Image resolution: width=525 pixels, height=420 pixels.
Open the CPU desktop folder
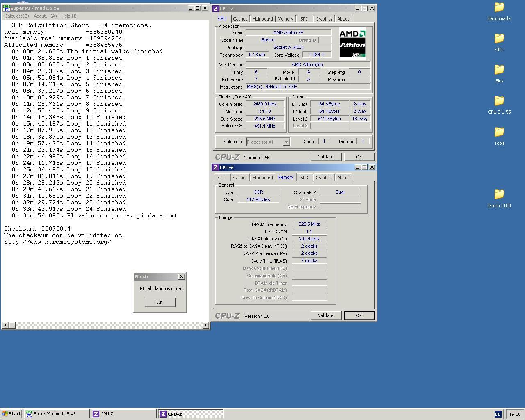click(x=499, y=42)
